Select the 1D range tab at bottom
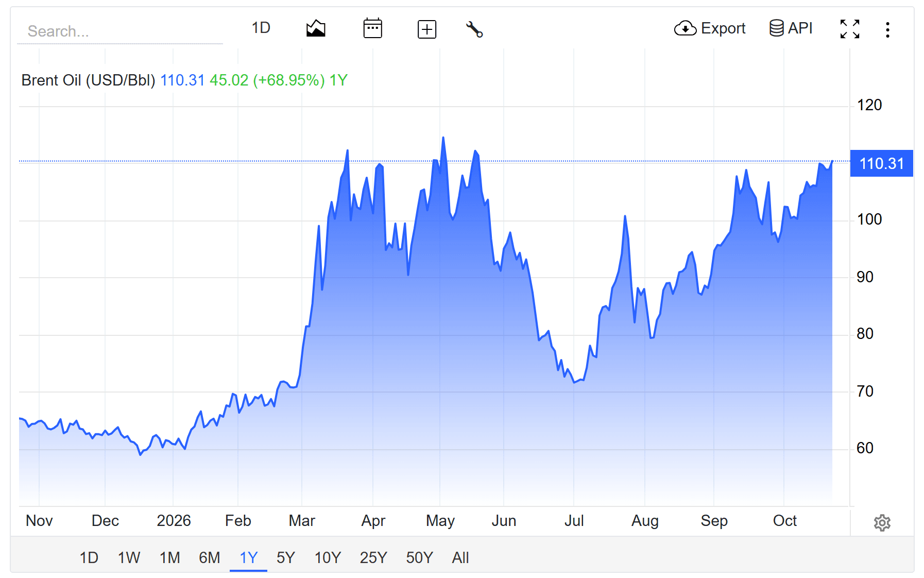 89,557
